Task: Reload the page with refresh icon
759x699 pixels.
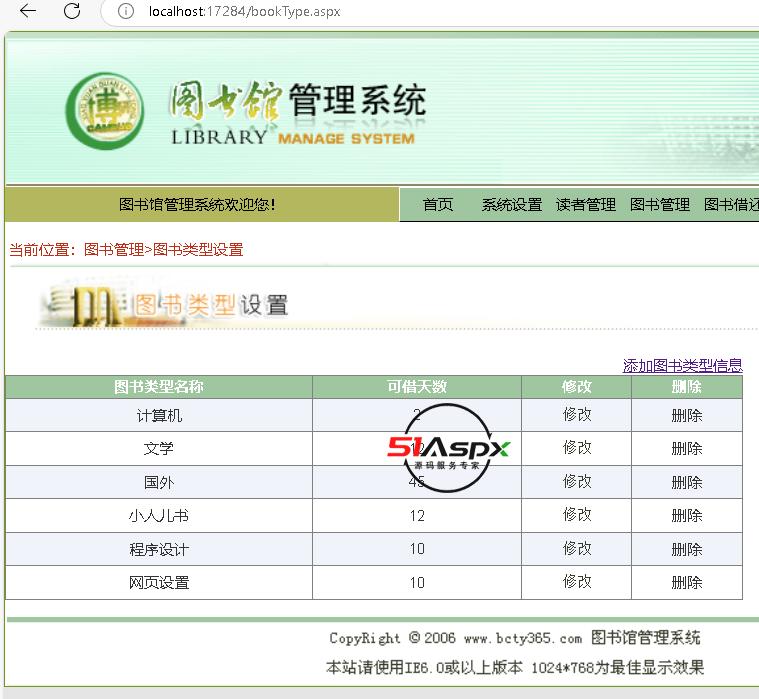Action: [x=72, y=11]
